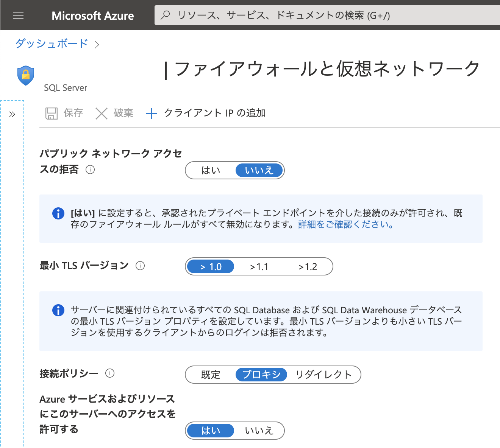Show info tooltip for connection policy

[x=110, y=373]
